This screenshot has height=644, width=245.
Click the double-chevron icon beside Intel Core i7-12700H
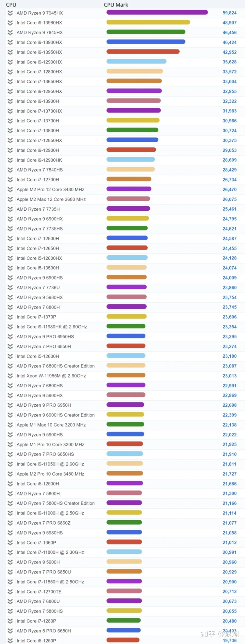[x=10, y=180]
